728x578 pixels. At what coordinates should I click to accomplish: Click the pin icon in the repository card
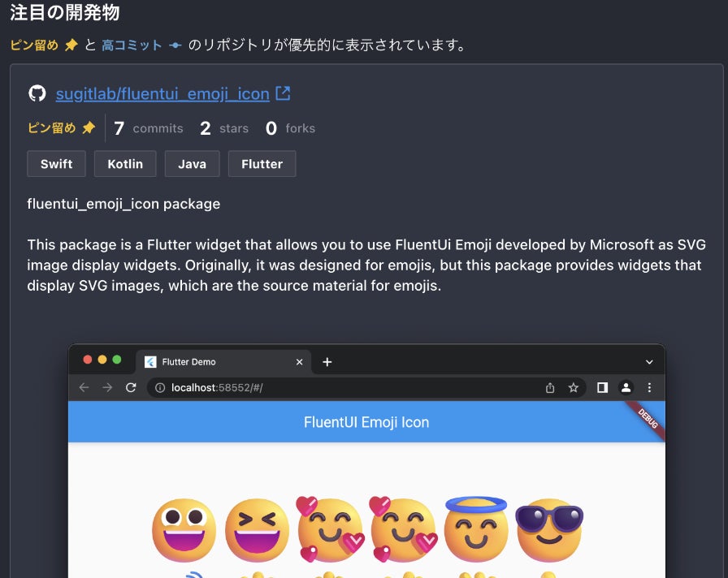[x=89, y=127]
